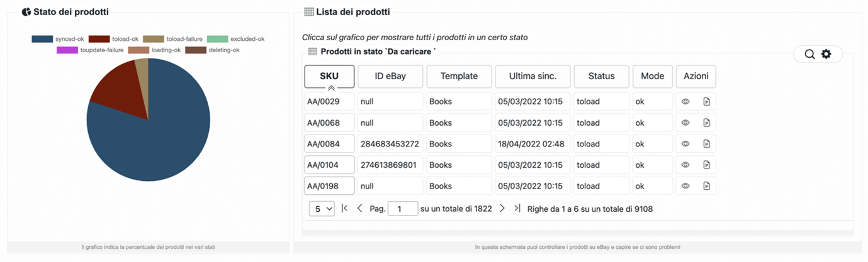The image size is (868, 262).
Task: Open document icon for row AA/0084
Action: pos(706,144)
